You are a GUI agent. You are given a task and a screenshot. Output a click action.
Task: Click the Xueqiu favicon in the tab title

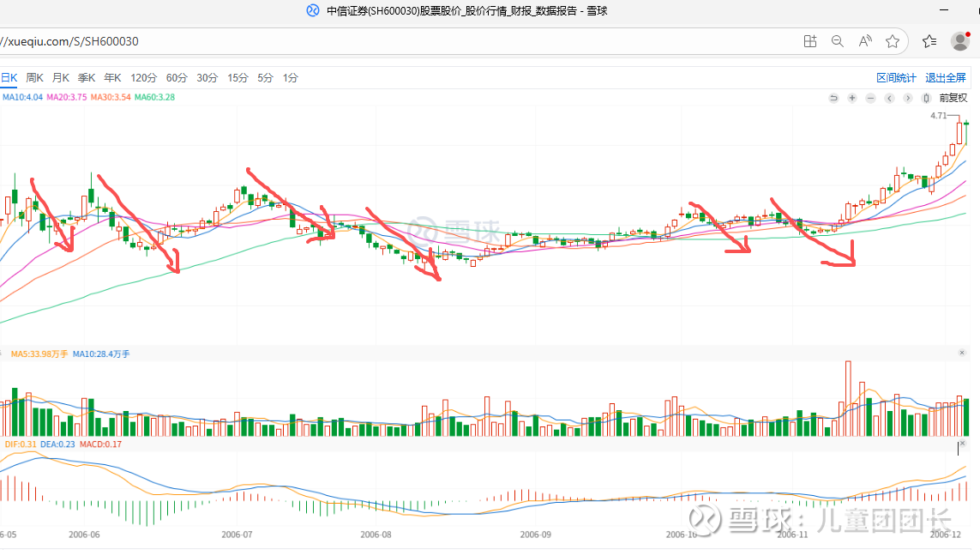click(312, 10)
